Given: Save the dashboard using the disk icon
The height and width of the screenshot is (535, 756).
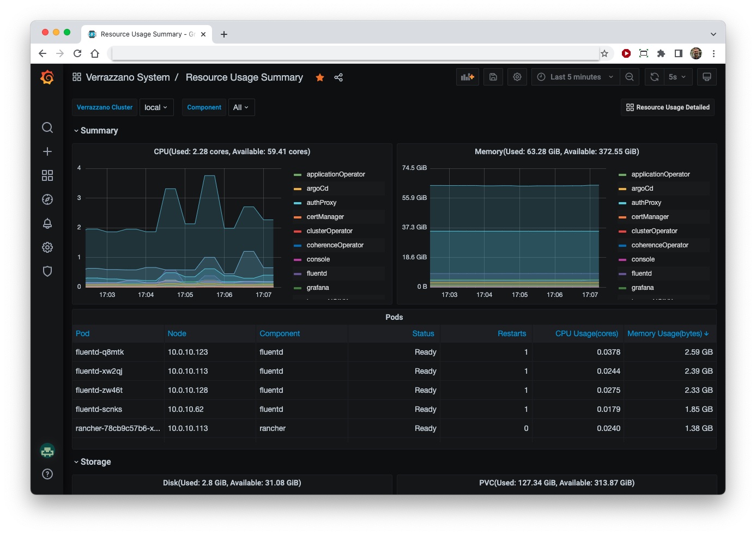Looking at the screenshot, I should (493, 77).
